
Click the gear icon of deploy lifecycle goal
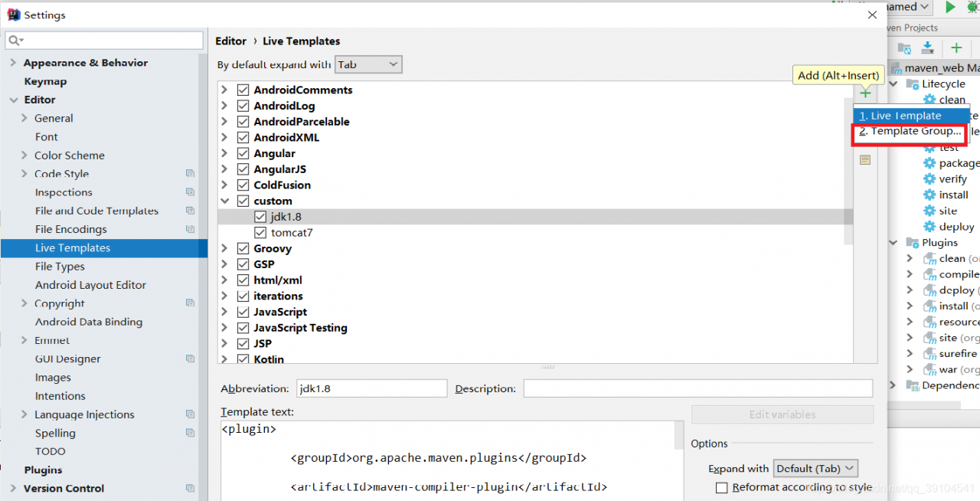[x=929, y=227]
